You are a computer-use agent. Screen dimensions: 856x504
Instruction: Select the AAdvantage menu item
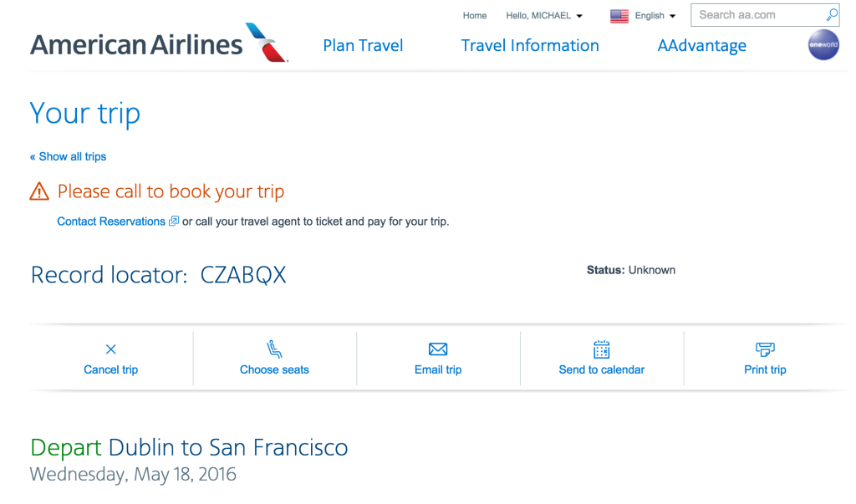(701, 45)
